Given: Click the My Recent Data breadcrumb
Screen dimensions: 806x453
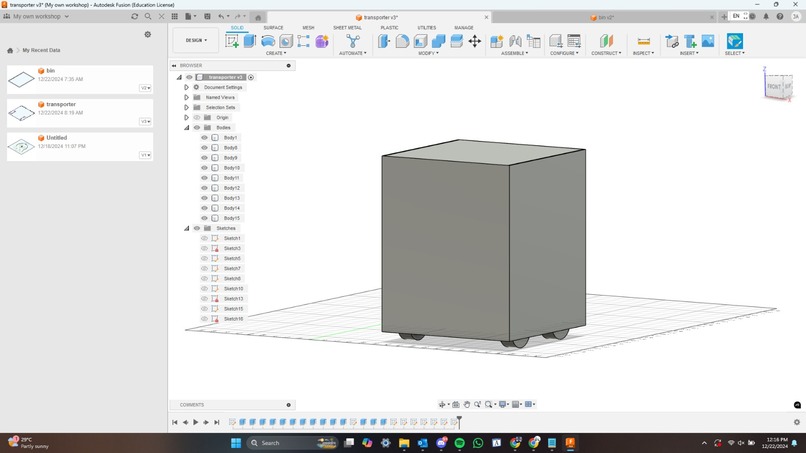Looking at the screenshot, I should [x=41, y=50].
